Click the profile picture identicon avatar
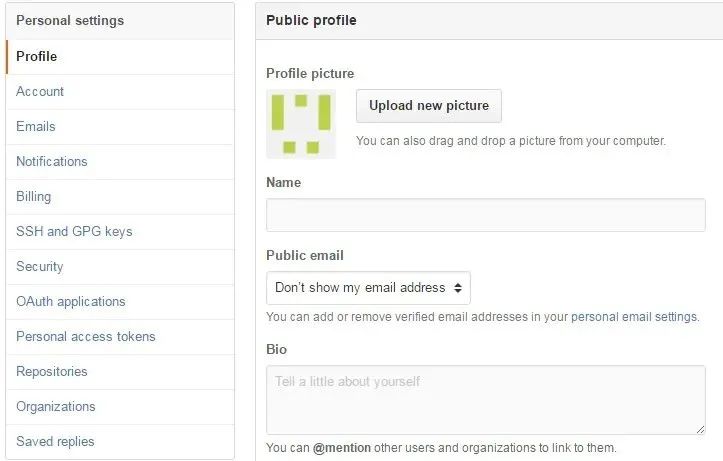The width and height of the screenshot is (723, 461). pos(301,124)
